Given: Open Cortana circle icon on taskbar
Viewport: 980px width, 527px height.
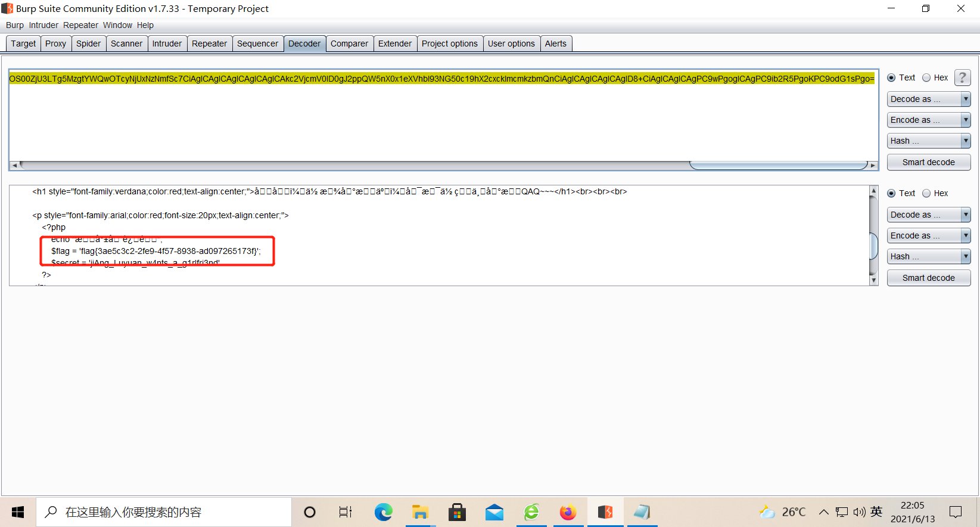Looking at the screenshot, I should click(310, 512).
